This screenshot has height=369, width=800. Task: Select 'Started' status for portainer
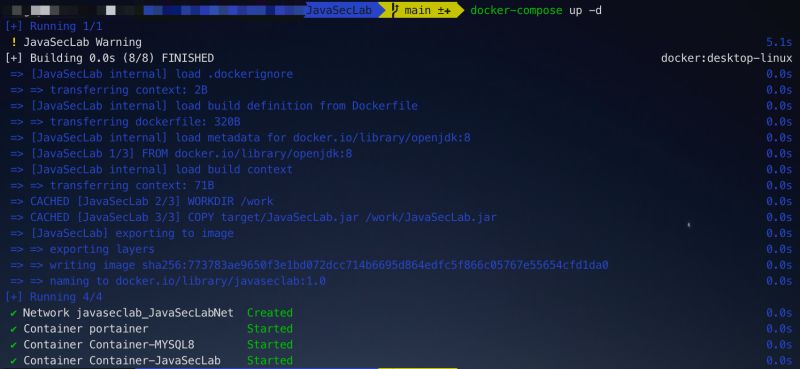pyautogui.click(x=270, y=329)
